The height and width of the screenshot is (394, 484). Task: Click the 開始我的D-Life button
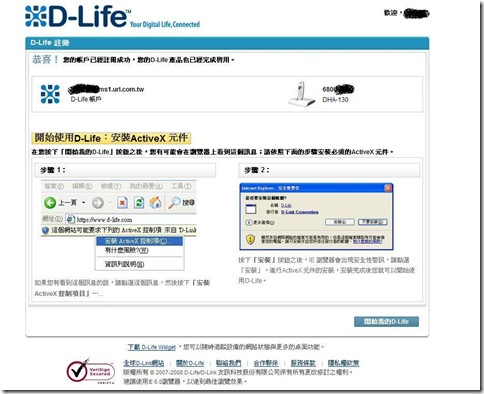[x=386, y=322]
